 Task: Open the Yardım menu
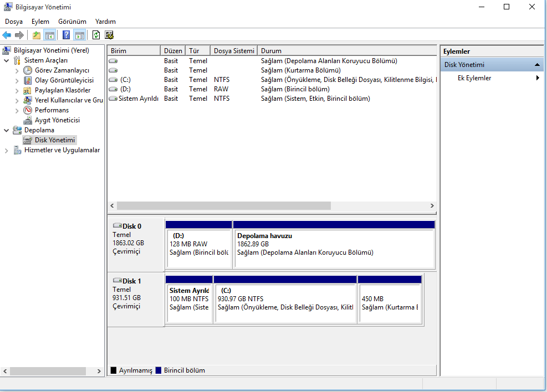point(105,22)
